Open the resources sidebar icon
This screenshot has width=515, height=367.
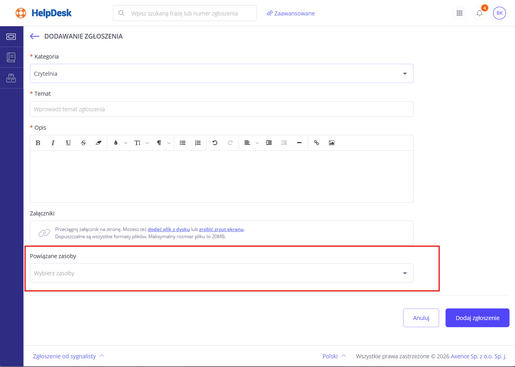point(11,78)
